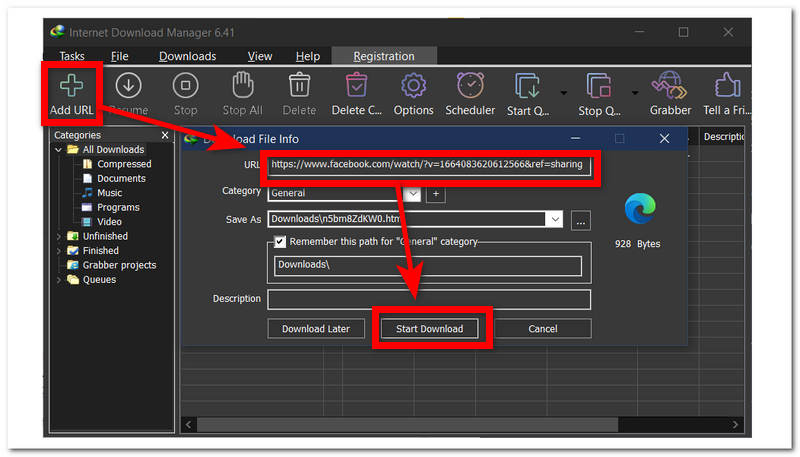Open the Registration menu

coord(384,57)
